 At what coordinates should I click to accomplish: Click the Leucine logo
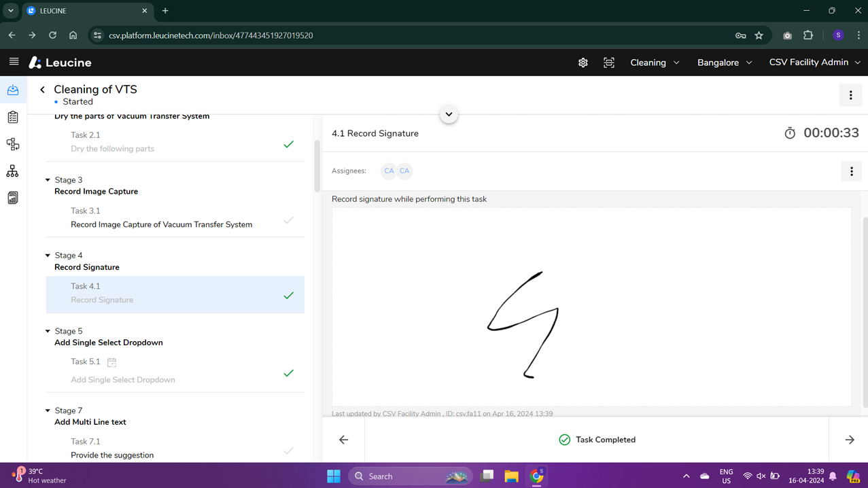[x=60, y=63]
